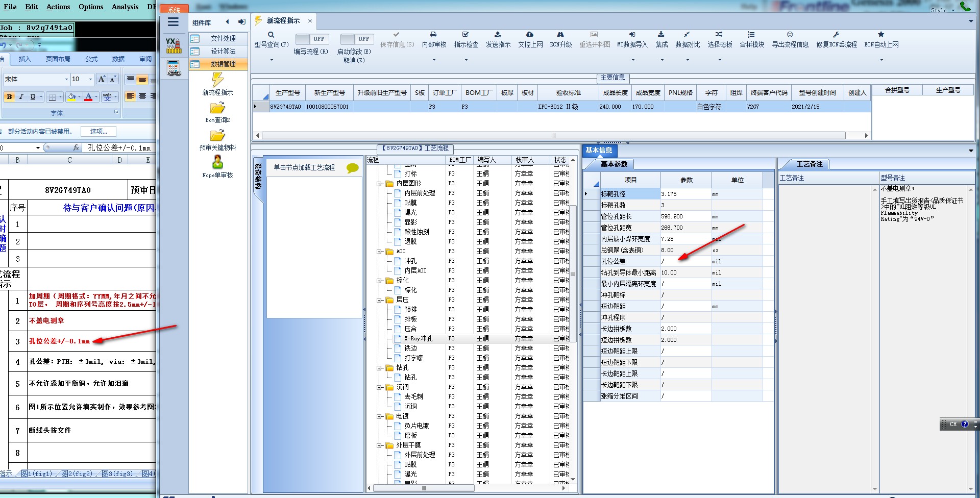Click YX factory icon in sidebar
Viewport: 980px width, 498px height.
coord(174,45)
